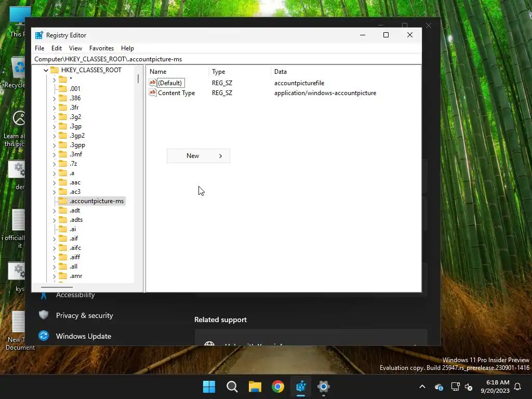This screenshot has height=399, width=532.
Task: Click the registry address path bar
Action: pyautogui.click(x=228, y=59)
